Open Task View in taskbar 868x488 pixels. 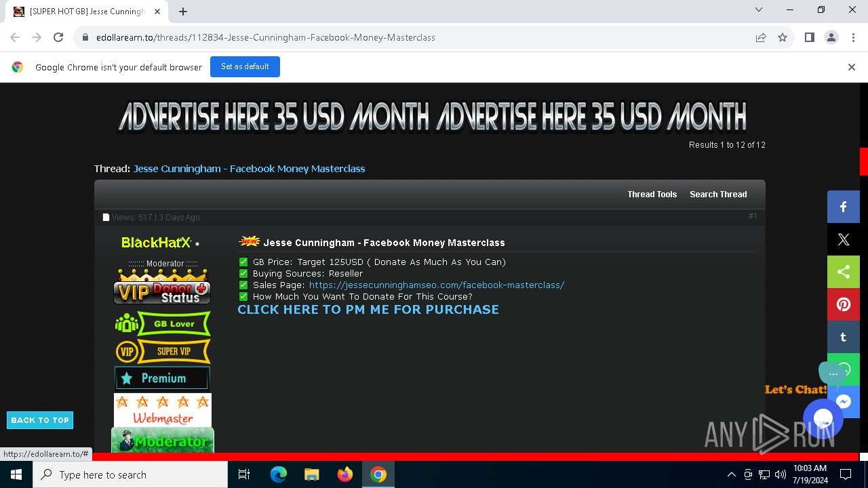click(244, 474)
